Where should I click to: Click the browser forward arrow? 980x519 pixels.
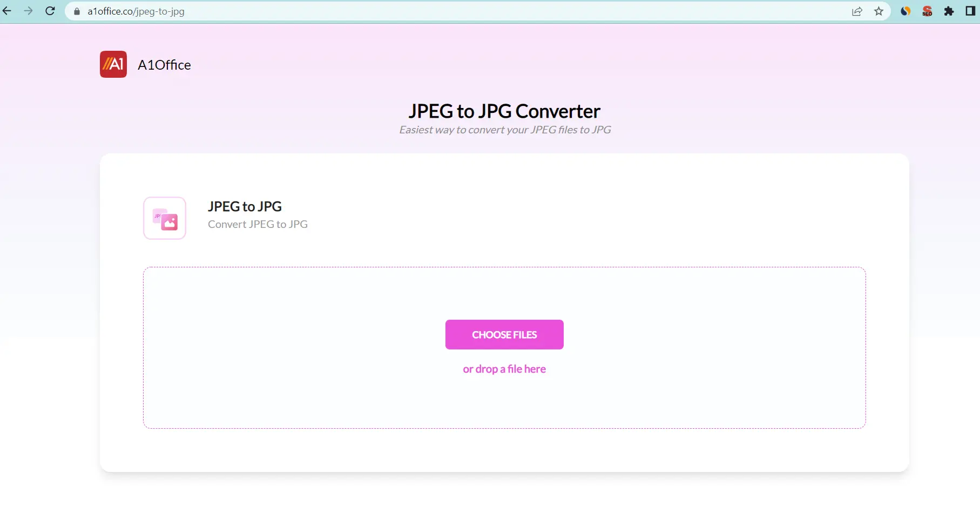pos(29,11)
